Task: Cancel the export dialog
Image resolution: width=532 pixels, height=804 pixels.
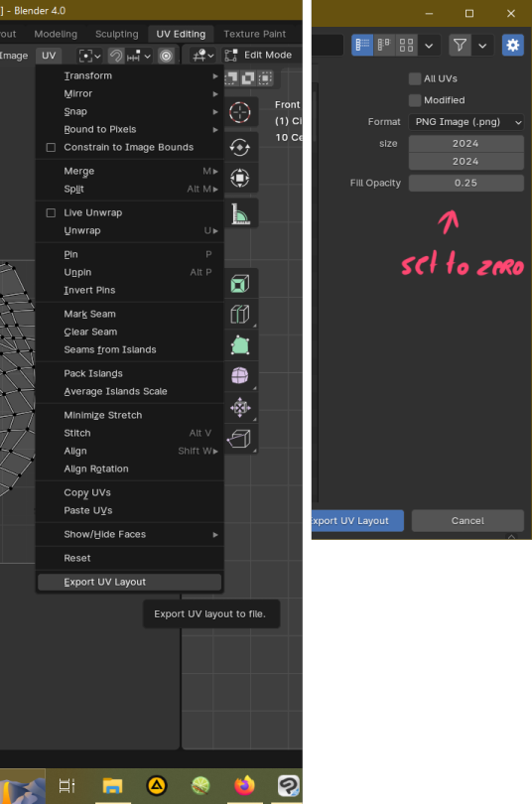Action: pos(467,520)
